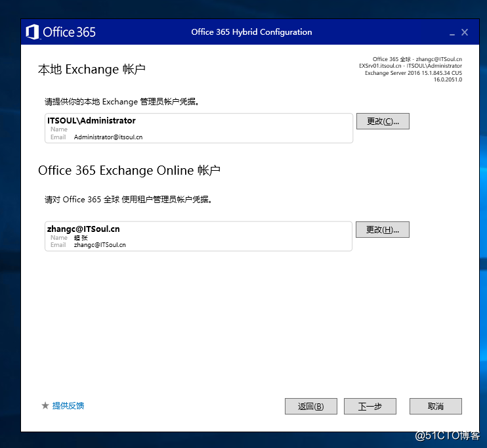487x448 pixels.
Task: Click the Administrator@itsoul.cn email text
Action: pos(108,137)
